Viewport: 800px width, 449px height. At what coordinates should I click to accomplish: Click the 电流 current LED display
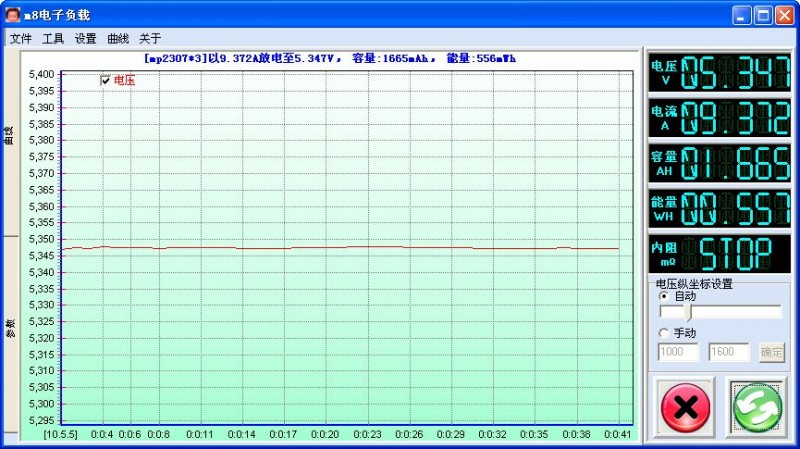(x=719, y=117)
